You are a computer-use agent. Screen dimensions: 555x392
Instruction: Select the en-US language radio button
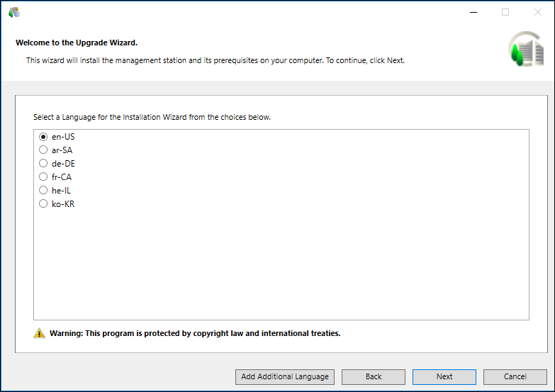click(x=43, y=137)
